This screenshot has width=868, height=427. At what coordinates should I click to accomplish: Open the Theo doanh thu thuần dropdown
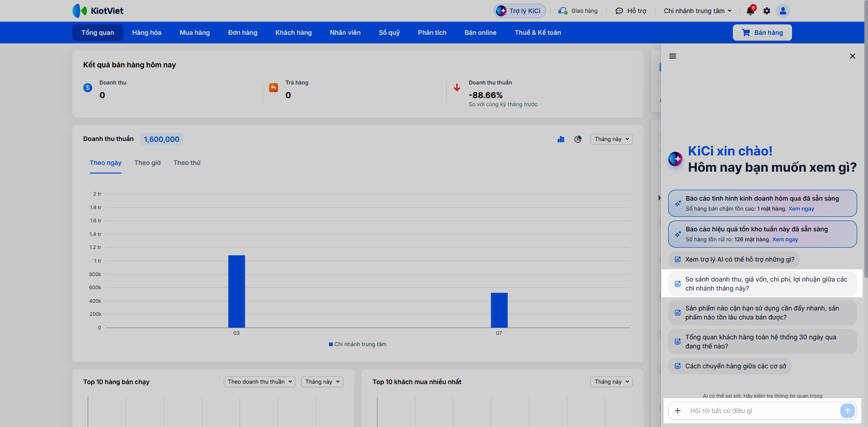click(x=259, y=382)
